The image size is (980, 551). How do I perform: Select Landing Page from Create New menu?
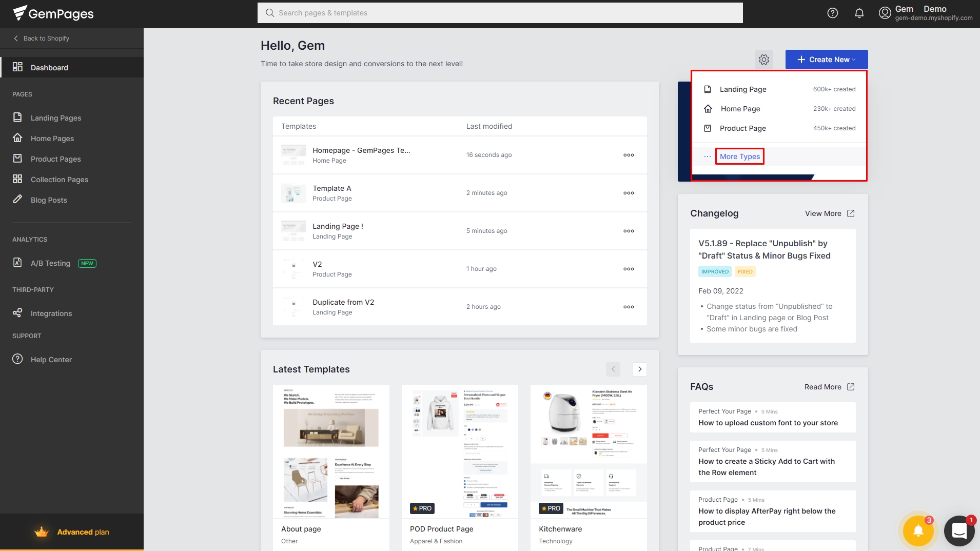pos(779,89)
